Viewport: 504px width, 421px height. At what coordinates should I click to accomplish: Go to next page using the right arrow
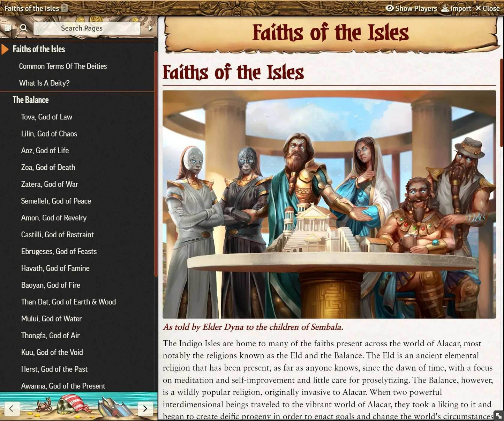145,408
